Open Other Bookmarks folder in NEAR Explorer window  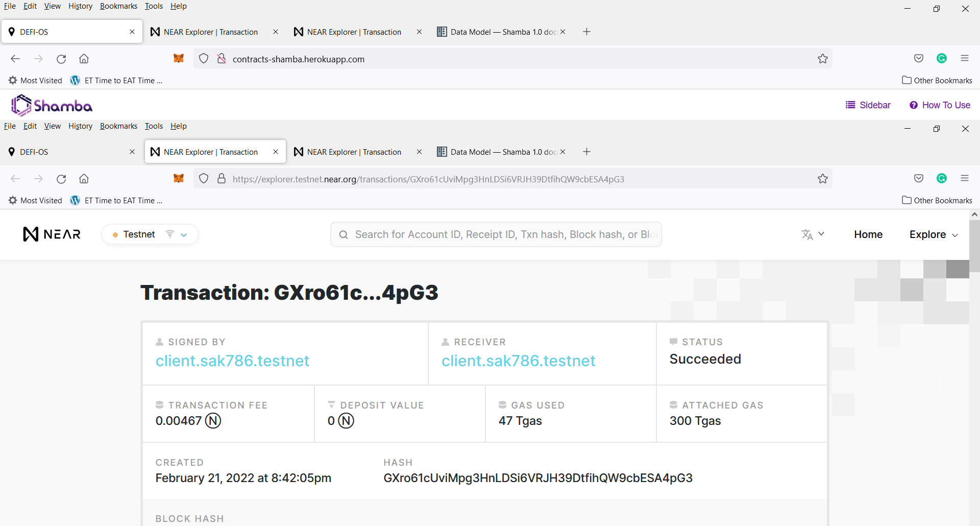tap(937, 201)
